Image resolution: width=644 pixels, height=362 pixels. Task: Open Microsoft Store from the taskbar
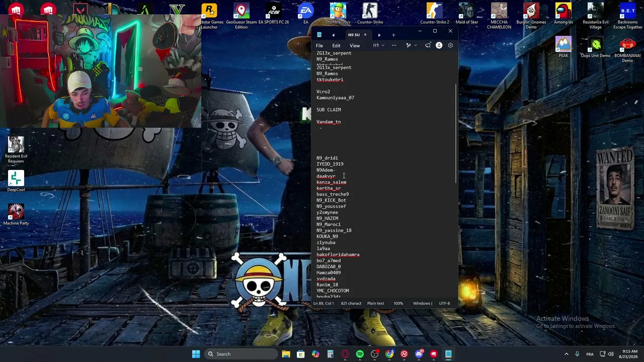click(300, 354)
